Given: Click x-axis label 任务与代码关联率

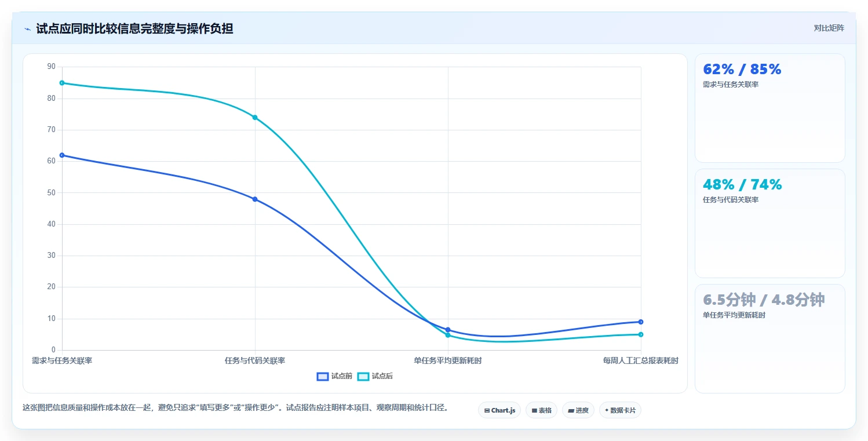Looking at the screenshot, I should 255,360.
